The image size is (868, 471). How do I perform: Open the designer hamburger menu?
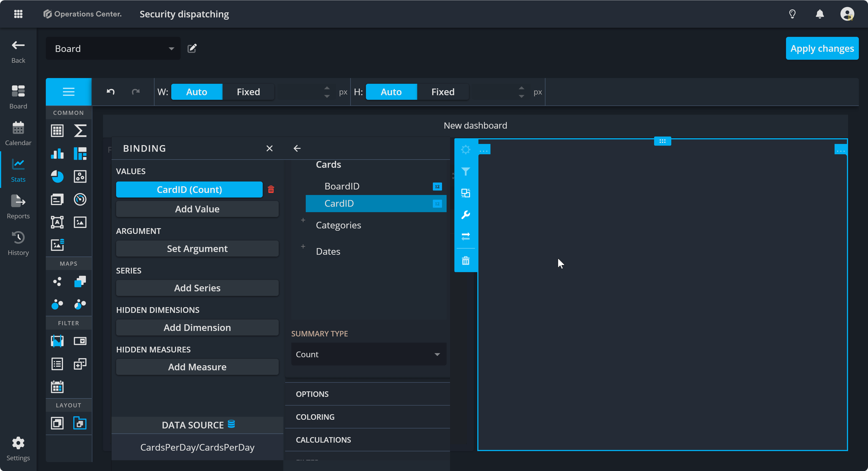pyautogui.click(x=69, y=92)
